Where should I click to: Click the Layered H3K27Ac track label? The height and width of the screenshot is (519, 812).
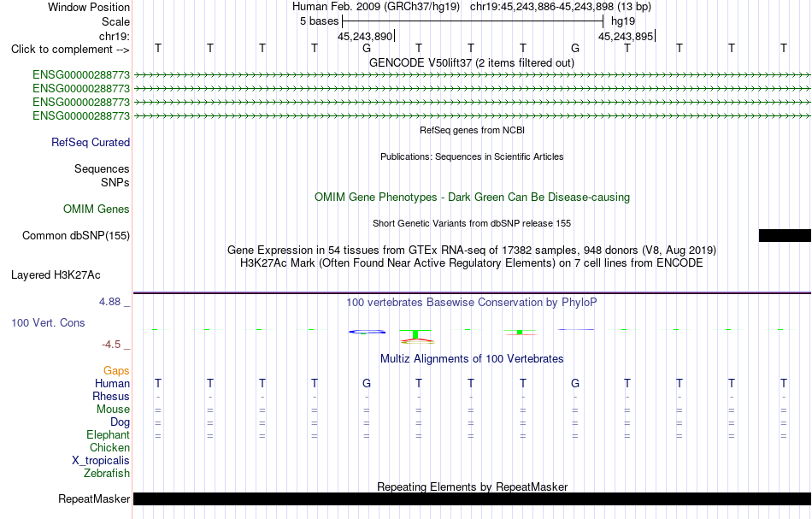[56, 275]
